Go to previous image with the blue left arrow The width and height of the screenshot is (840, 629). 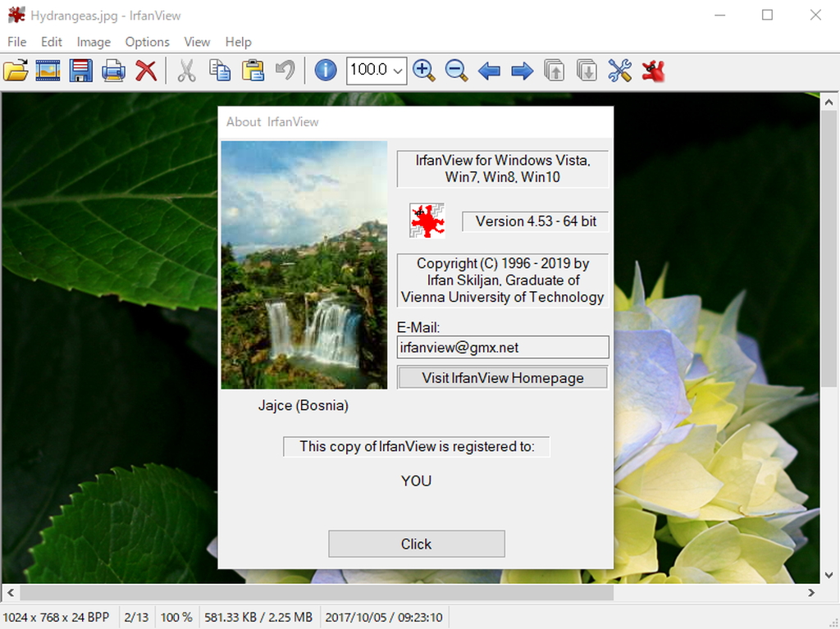[489, 71]
